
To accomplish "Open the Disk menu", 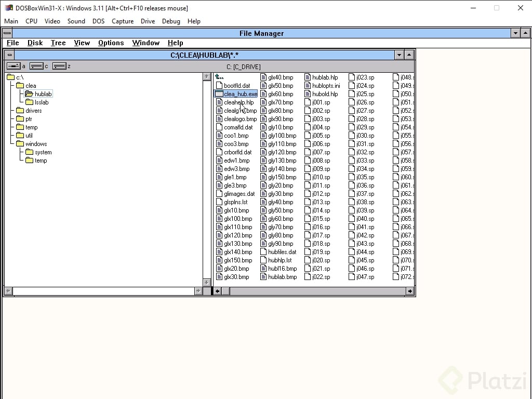I will pos(35,43).
